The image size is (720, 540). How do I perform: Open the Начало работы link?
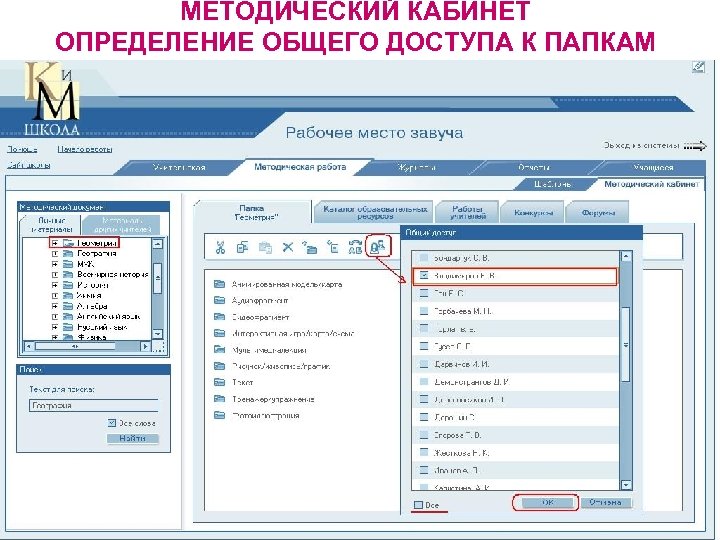[85, 149]
